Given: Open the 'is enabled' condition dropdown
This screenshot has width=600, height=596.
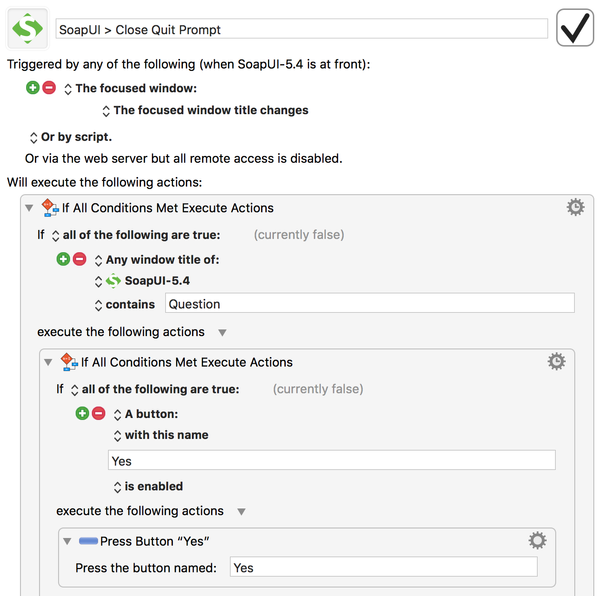Looking at the screenshot, I should coord(117,486).
